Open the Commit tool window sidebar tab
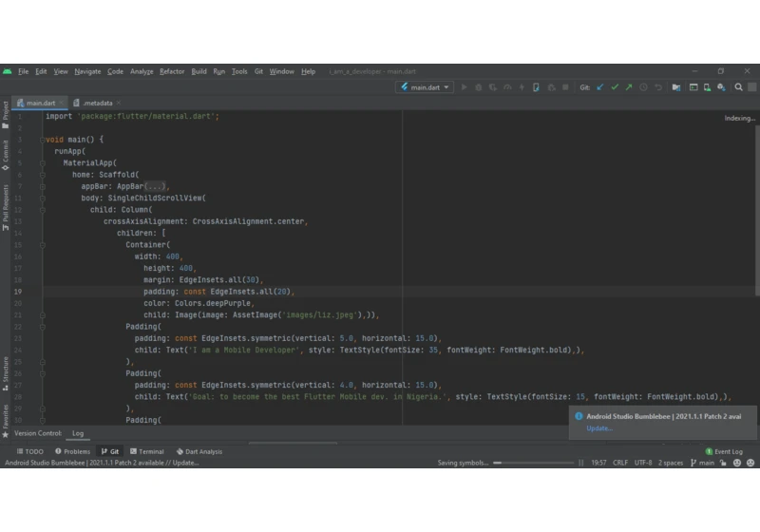This screenshot has height=532, width=760. pyautogui.click(x=6, y=155)
